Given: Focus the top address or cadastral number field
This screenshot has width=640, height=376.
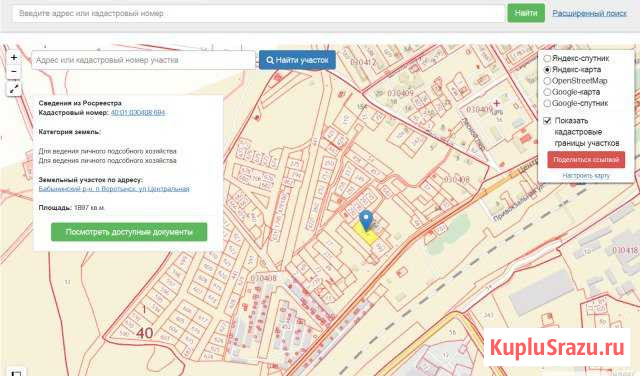Looking at the screenshot, I should tap(258, 13).
